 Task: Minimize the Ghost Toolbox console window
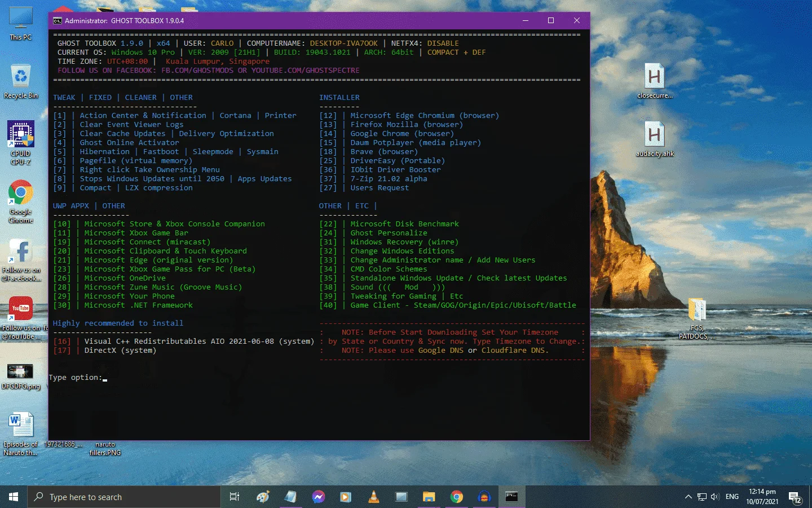click(526, 21)
